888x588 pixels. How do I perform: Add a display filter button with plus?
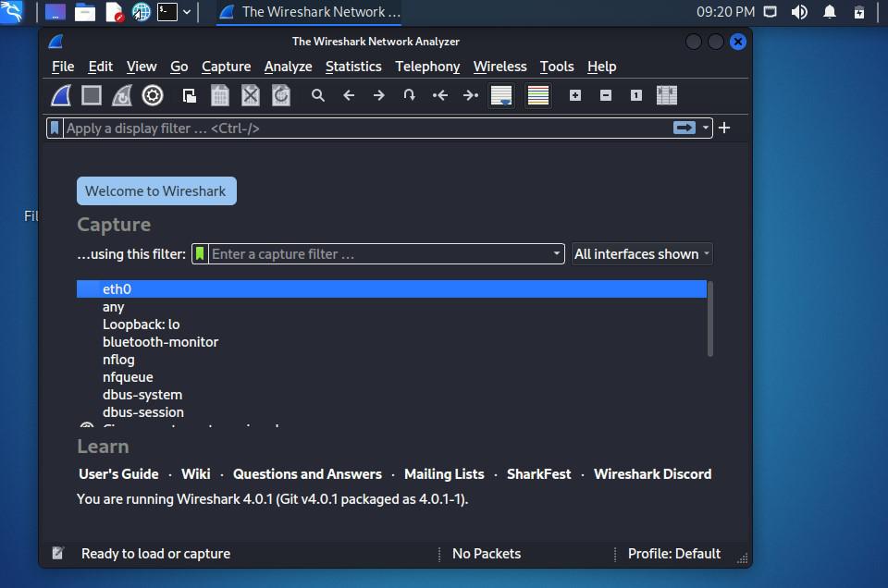(x=724, y=128)
